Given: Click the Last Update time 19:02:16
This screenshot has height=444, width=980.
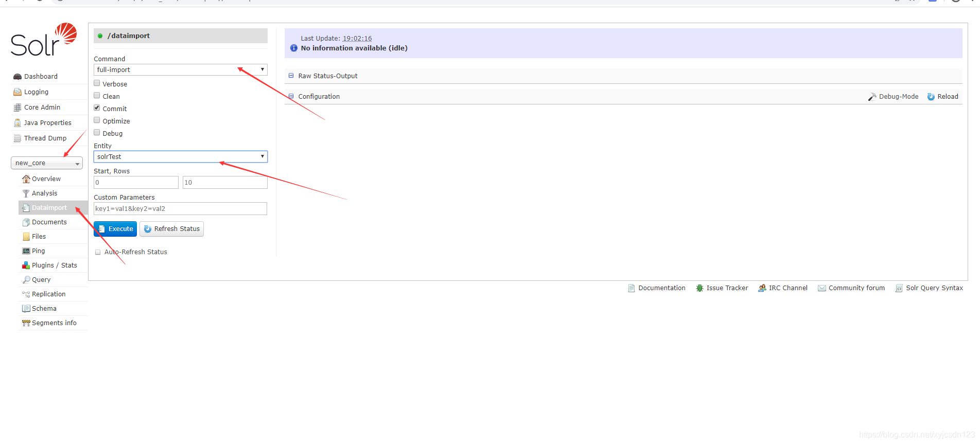Looking at the screenshot, I should [357, 39].
